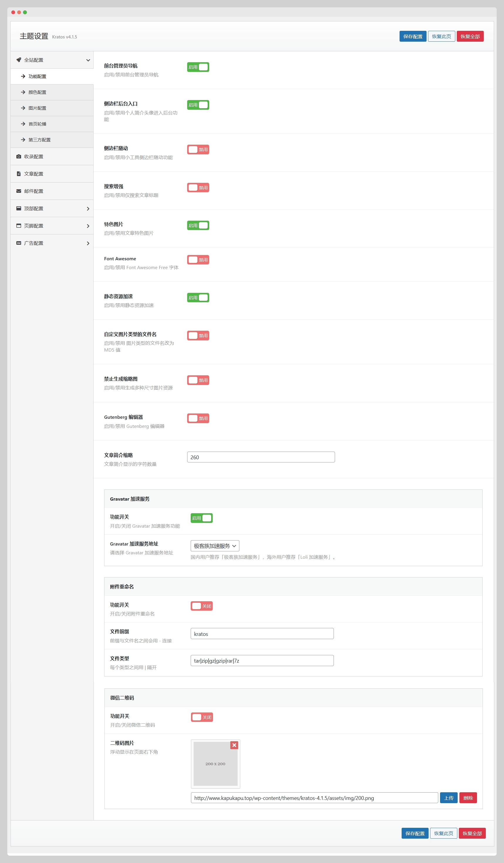The width and height of the screenshot is (504, 863).
Task: Click the envelope icon for 邮件配置
Action: click(x=19, y=191)
